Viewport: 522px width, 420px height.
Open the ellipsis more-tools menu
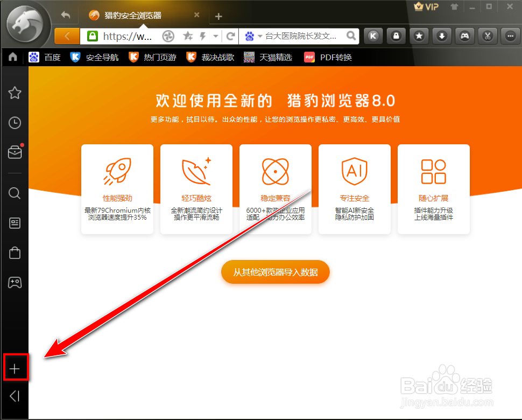tap(510, 36)
